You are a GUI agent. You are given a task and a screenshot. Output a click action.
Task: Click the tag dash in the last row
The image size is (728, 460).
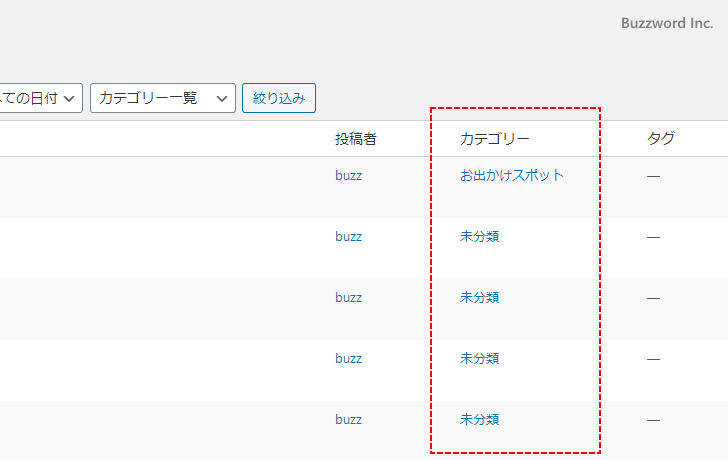coord(653,420)
